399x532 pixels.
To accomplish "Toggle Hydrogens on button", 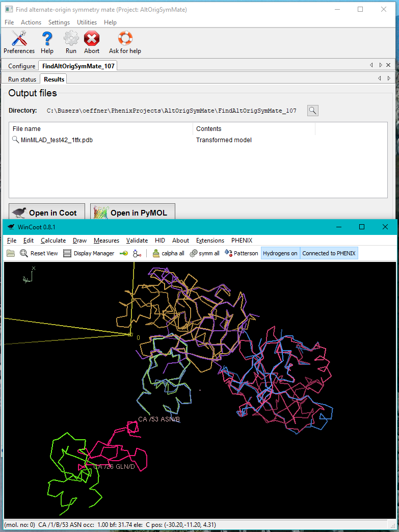I will 280,253.
